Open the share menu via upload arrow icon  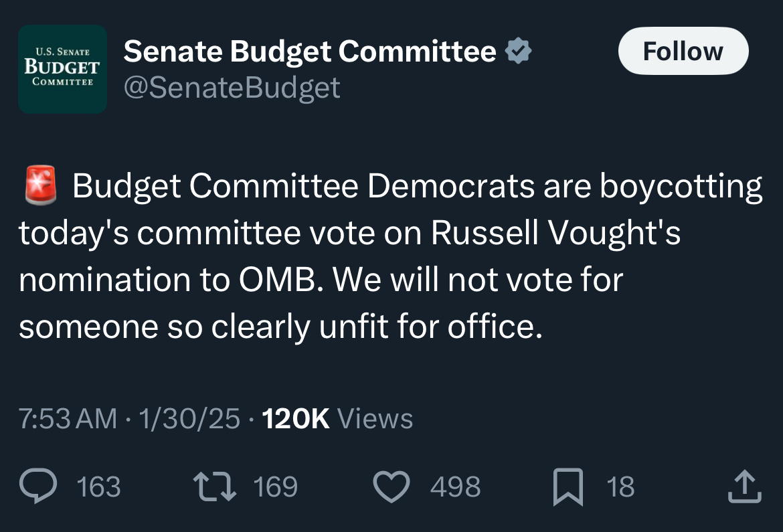coord(745,486)
